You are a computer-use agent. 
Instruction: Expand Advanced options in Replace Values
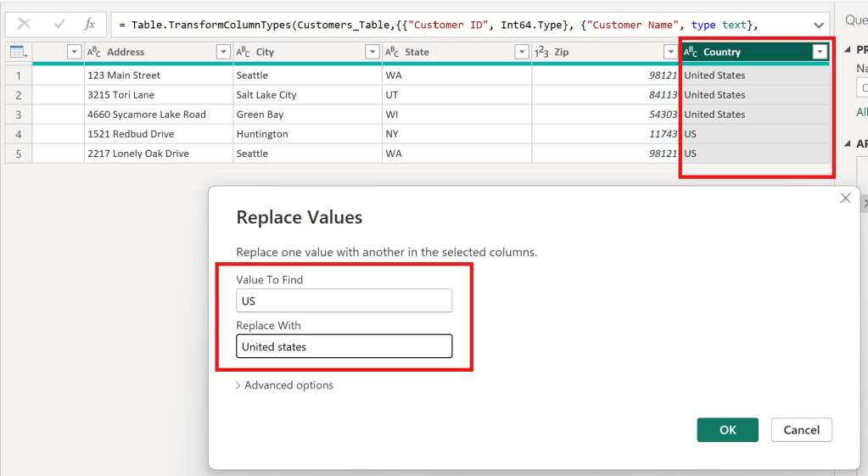285,385
